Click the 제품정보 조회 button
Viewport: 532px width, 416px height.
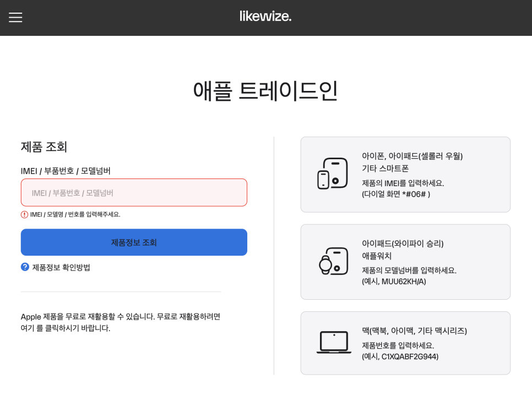tap(134, 242)
